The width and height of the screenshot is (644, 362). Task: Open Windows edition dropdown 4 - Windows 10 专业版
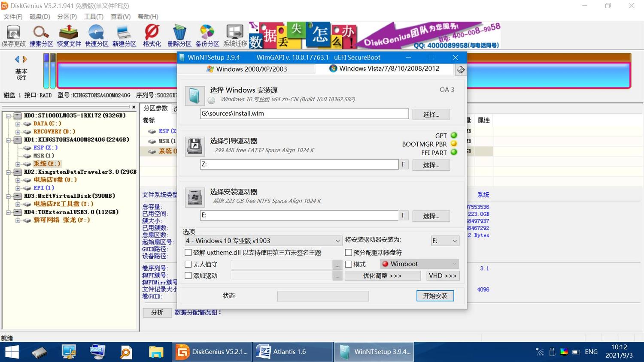(263, 241)
